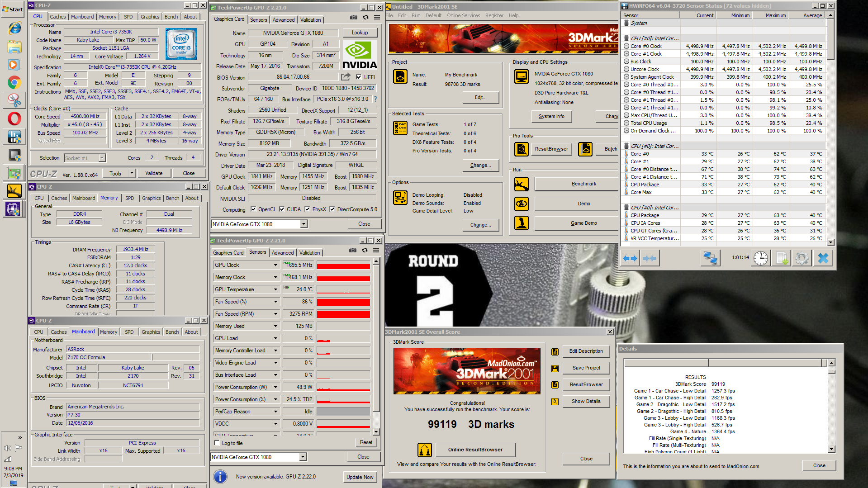Screen dimensions: 868x488
Task: Open CPU-Z Socket #1 selection dropdown
Action: pos(102,158)
